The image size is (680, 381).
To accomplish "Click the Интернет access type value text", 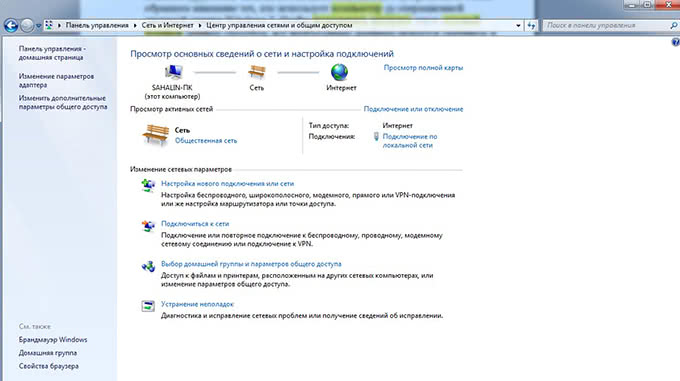I will tap(397, 125).
